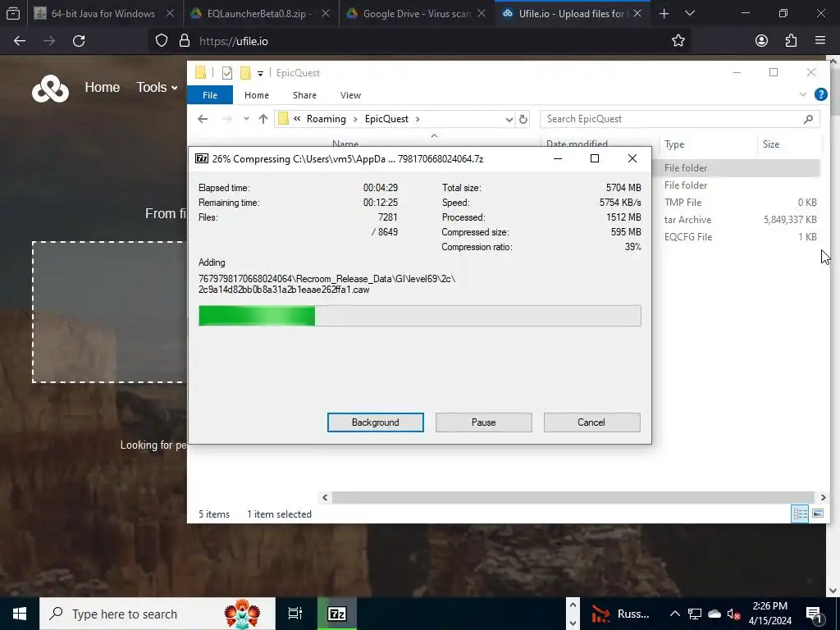Click the padlock site info icon

click(185, 41)
